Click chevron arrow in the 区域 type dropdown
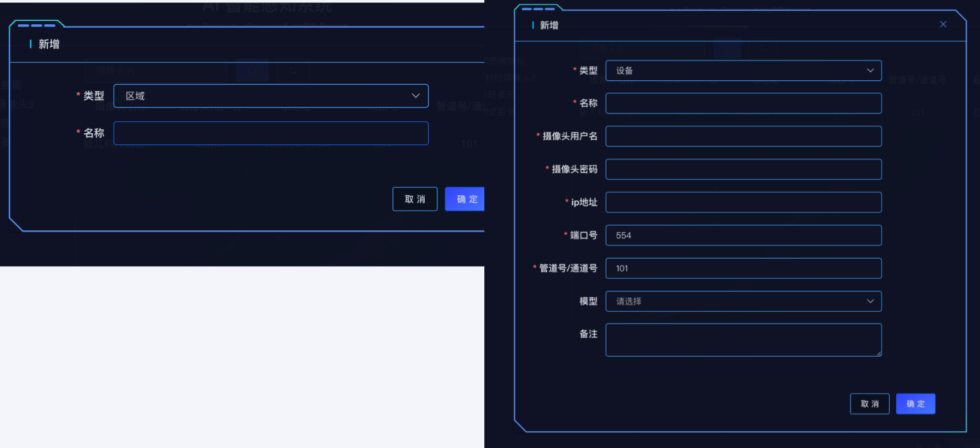 click(415, 96)
